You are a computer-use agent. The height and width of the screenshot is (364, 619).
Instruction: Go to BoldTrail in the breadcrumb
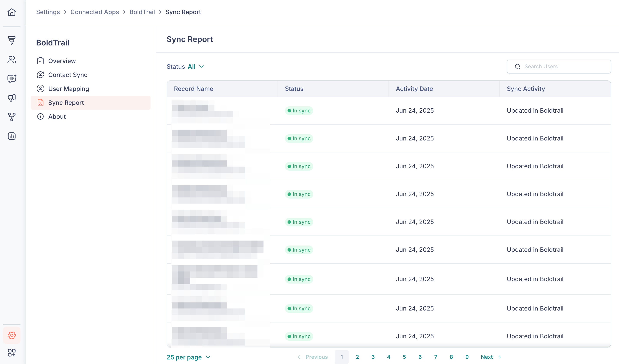point(142,12)
